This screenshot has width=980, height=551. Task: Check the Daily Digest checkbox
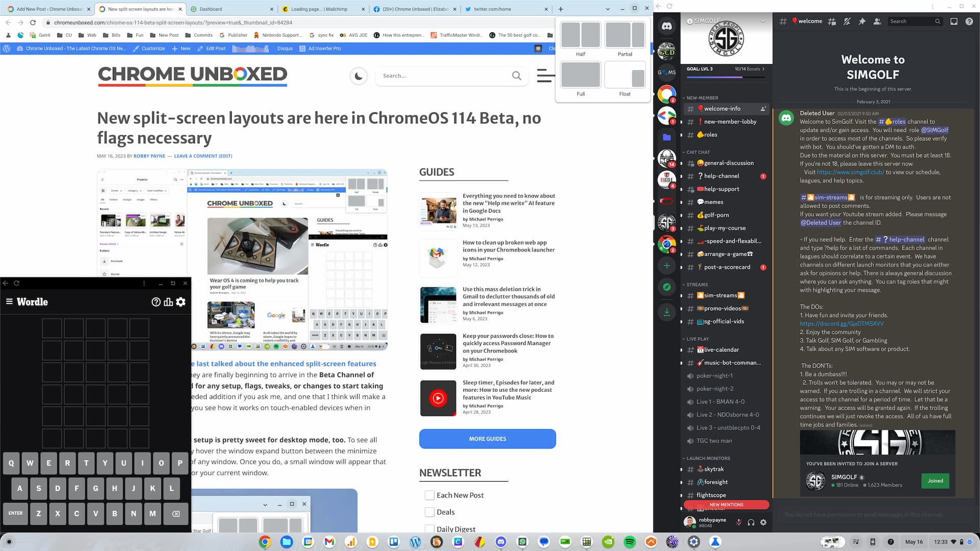click(429, 529)
